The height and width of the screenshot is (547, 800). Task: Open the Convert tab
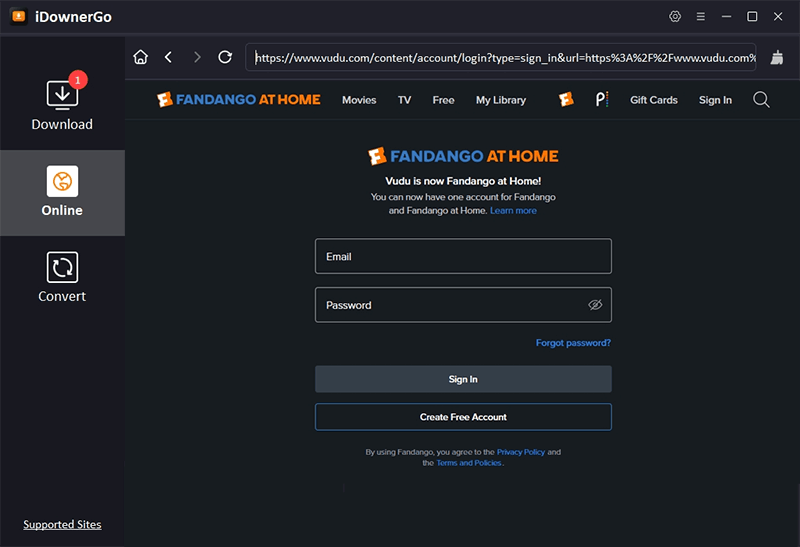62,278
